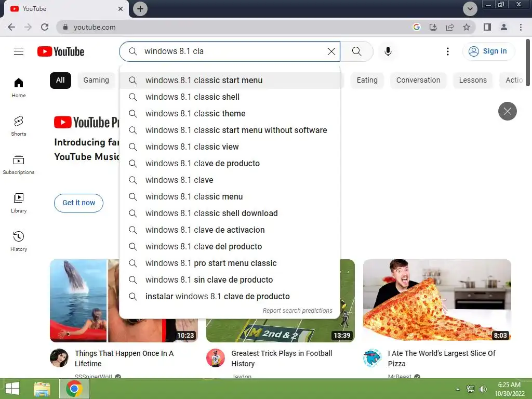Choose suggestion 'windows 8.1 clave de producto'
Image resolution: width=532 pixels, height=399 pixels.
(230, 164)
